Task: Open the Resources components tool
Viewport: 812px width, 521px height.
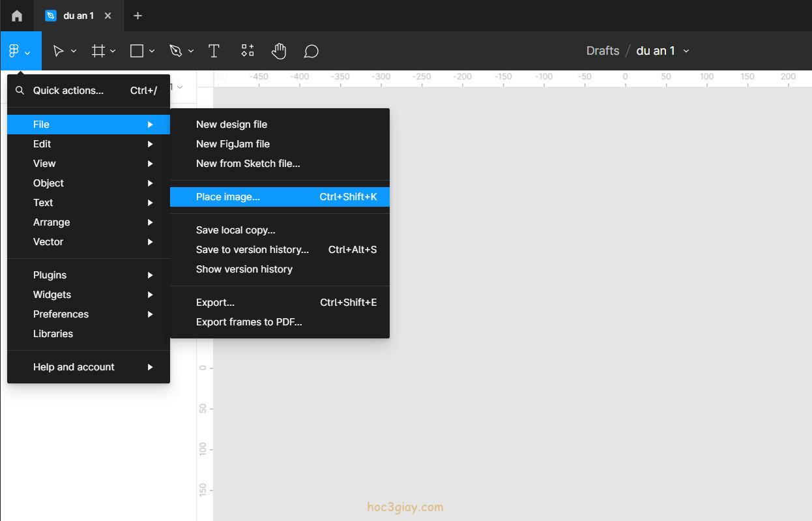Action: click(248, 51)
